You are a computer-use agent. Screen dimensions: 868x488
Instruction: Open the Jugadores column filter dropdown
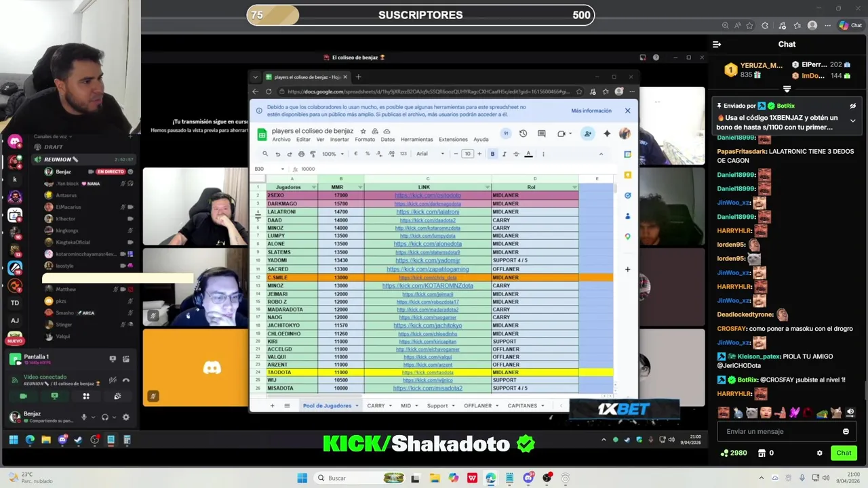[x=313, y=187]
